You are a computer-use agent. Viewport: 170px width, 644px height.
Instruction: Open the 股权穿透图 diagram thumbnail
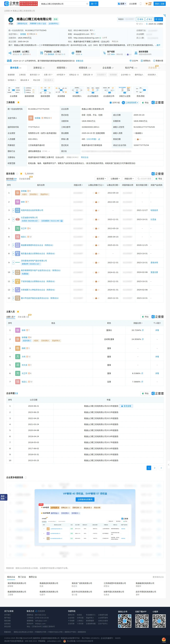pos(45,91)
